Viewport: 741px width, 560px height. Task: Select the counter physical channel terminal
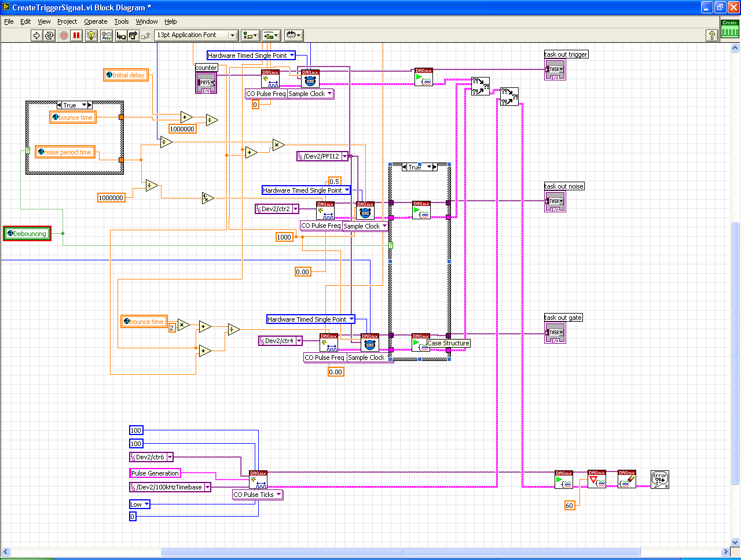(206, 82)
